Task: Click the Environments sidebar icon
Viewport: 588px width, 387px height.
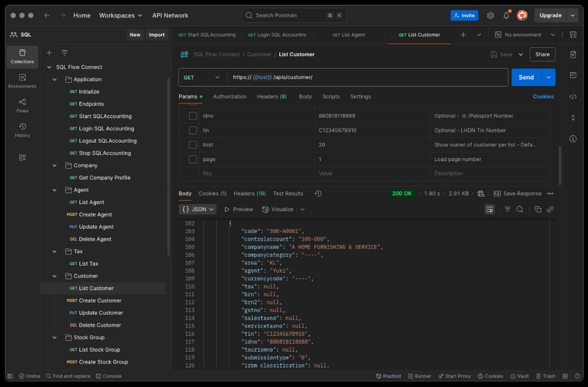Action: click(x=22, y=81)
